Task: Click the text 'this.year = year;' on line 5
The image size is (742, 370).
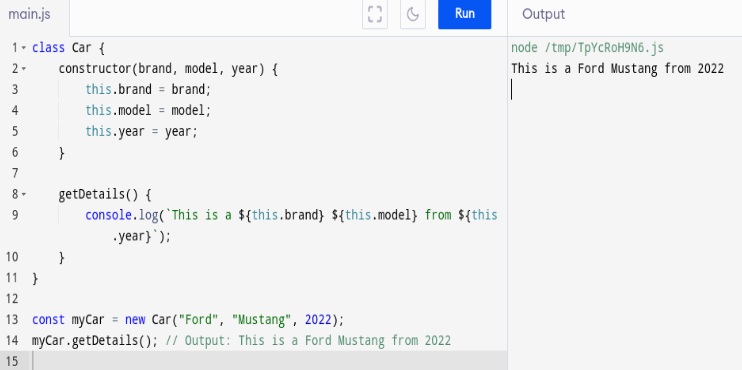Action: (x=141, y=132)
